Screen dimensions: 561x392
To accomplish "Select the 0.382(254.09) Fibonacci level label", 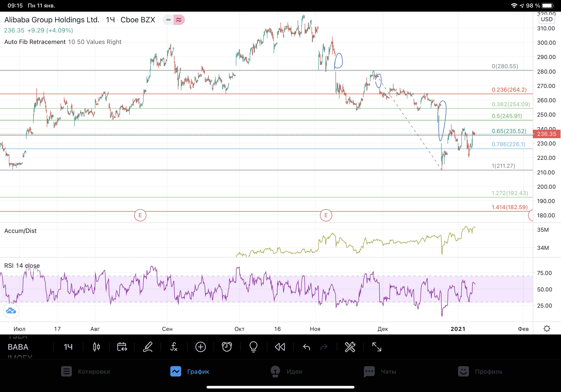I will pos(511,104).
